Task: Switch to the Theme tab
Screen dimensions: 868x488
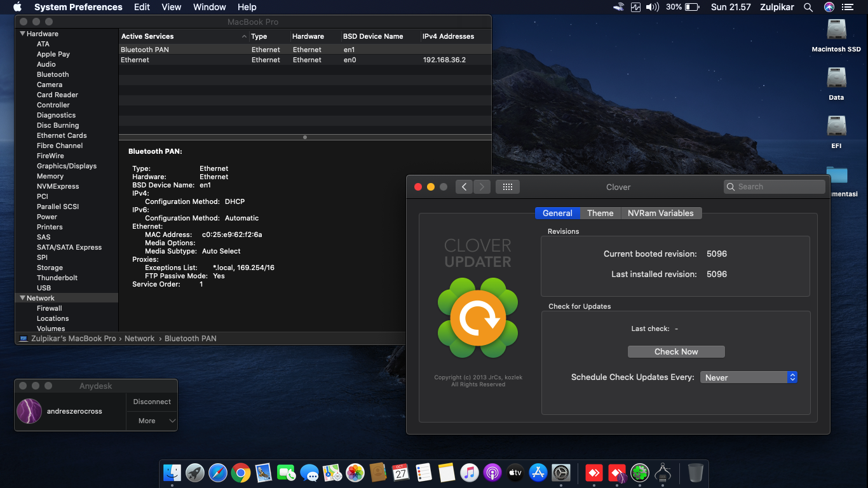Action: tap(600, 213)
